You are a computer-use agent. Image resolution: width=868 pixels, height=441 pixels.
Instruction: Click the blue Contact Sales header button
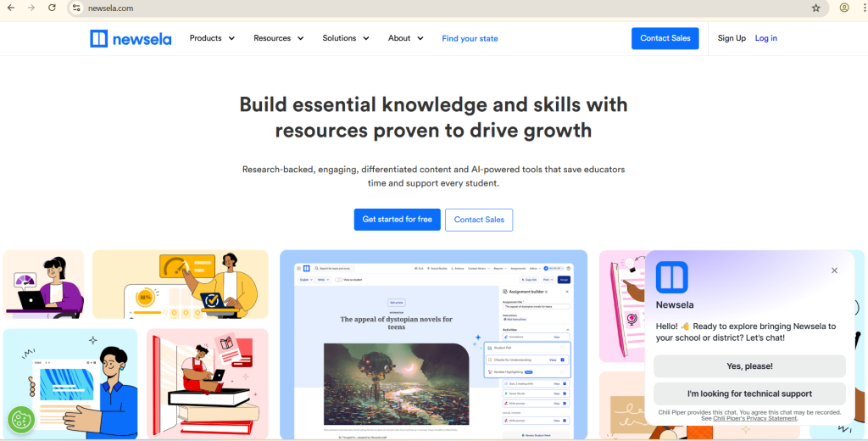pos(665,38)
